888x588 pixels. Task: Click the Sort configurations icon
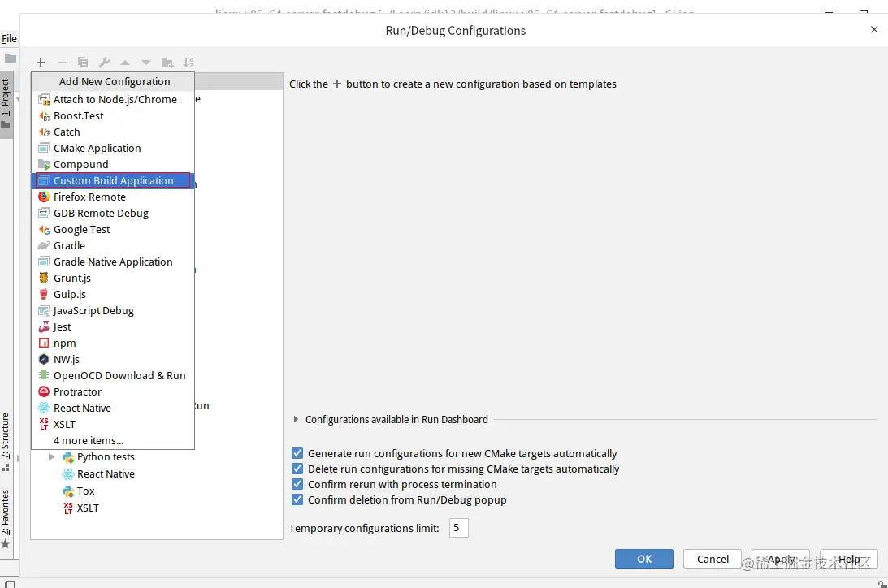coord(188,63)
